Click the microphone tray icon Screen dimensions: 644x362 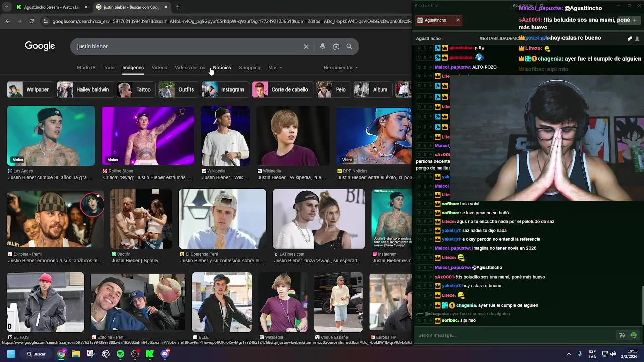point(580,354)
